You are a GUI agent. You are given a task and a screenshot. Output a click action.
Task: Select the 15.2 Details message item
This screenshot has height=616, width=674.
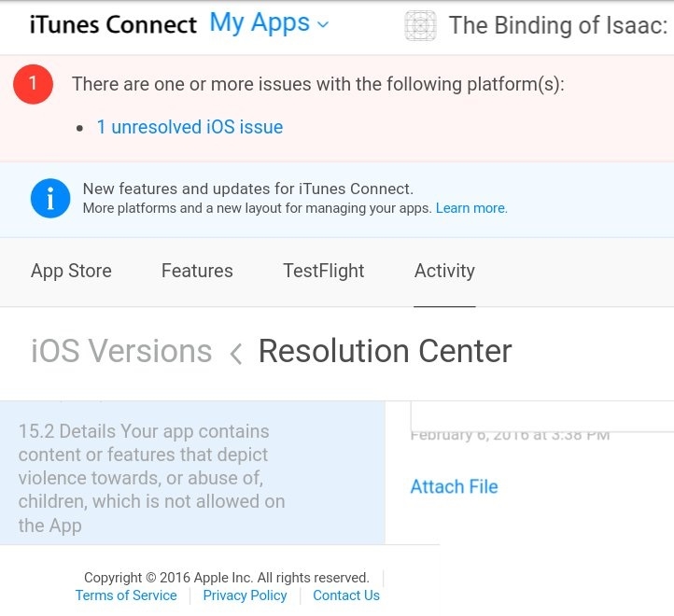[x=192, y=473]
